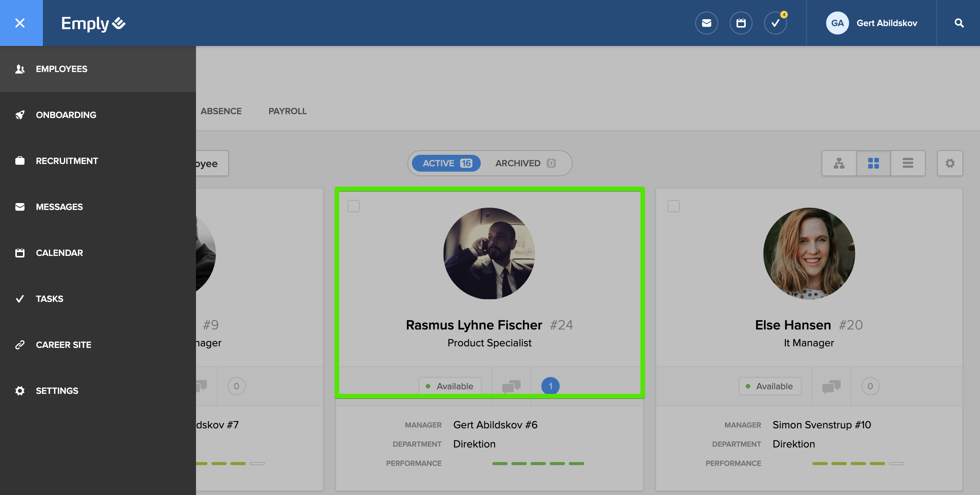Switch to list view layout
980x495 pixels.
pyautogui.click(x=908, y=163)
